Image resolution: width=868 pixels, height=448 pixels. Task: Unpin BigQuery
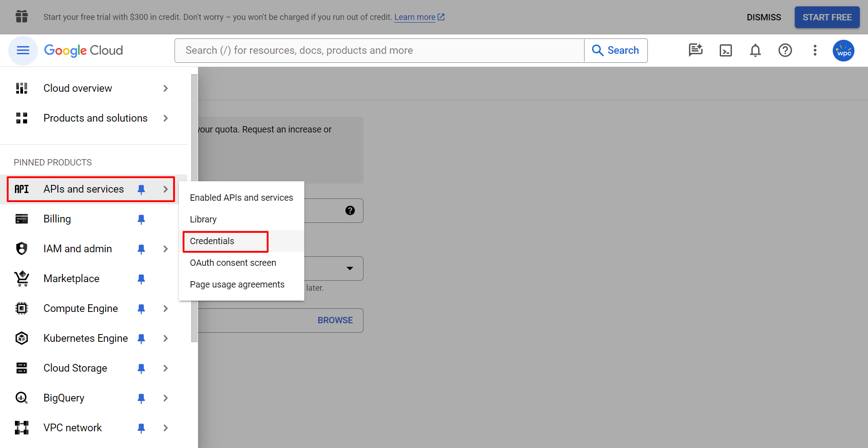(141, 398)
